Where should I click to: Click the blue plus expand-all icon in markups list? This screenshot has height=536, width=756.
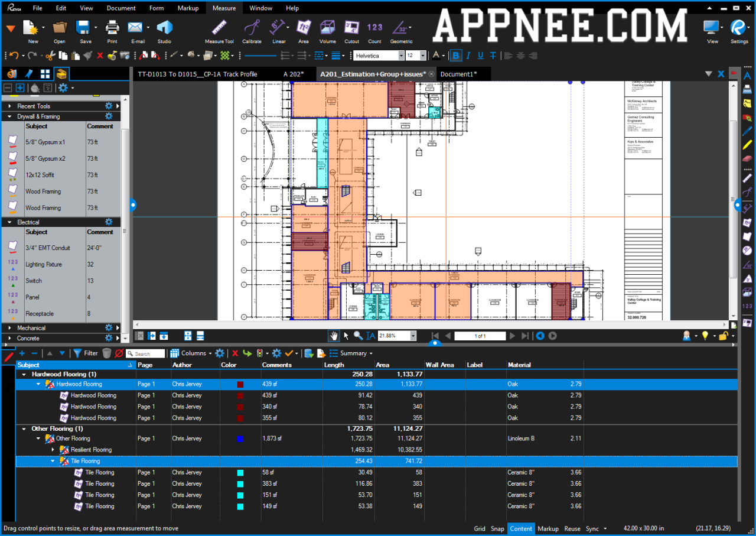tap(22, 353)
